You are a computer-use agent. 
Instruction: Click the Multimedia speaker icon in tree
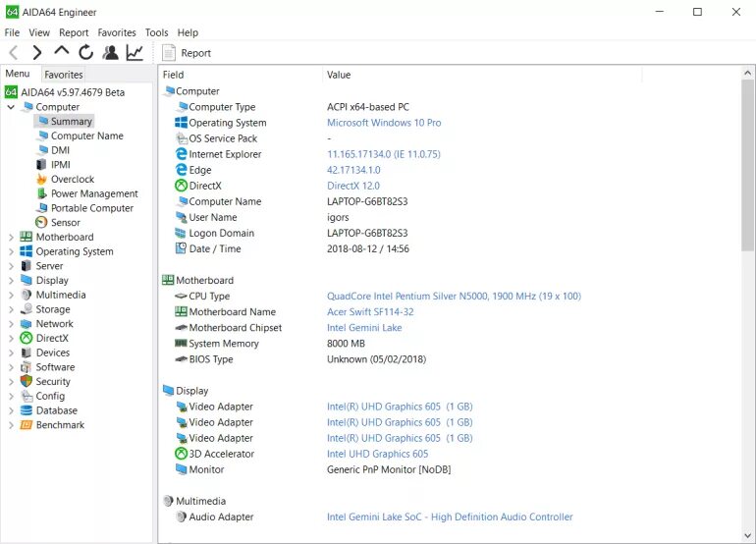[27, 295]
